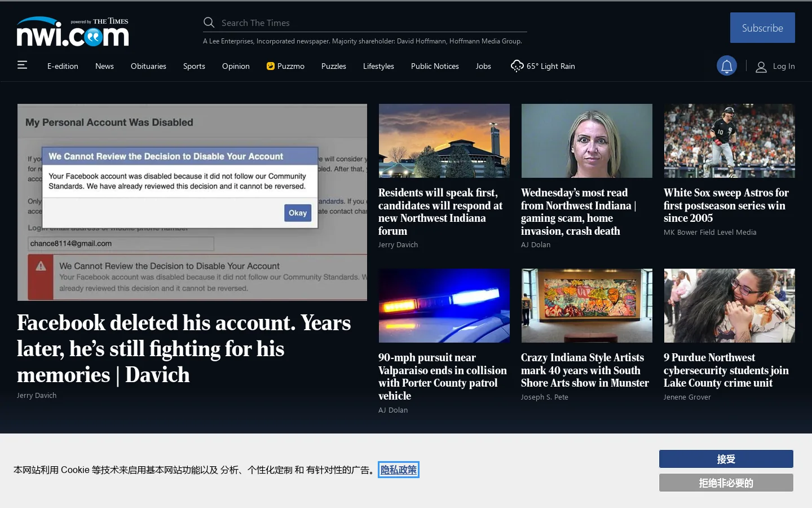This screenshot has width=812, height=508.
Task: Open the woman's mugshot thumbnail
Action: point(587,141)
